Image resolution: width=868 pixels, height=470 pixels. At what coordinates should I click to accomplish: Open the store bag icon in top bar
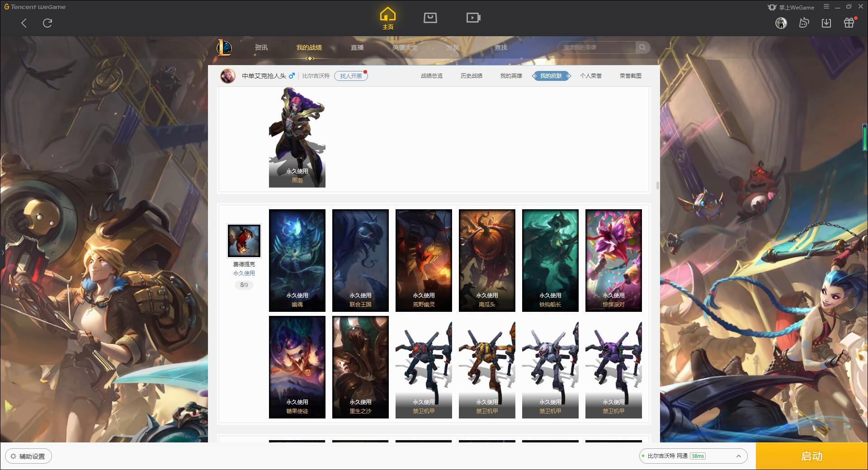[430, 18]
